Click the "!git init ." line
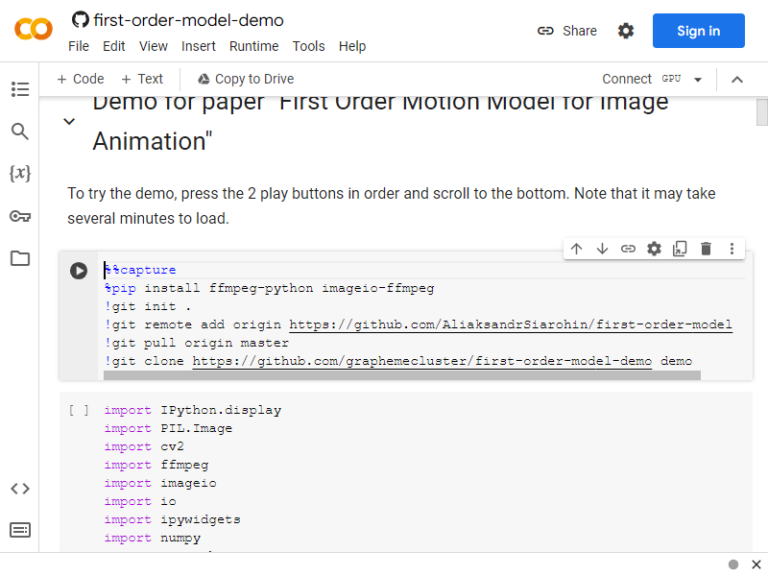Viewport: 768px width, 576px height. coord(148,307)
